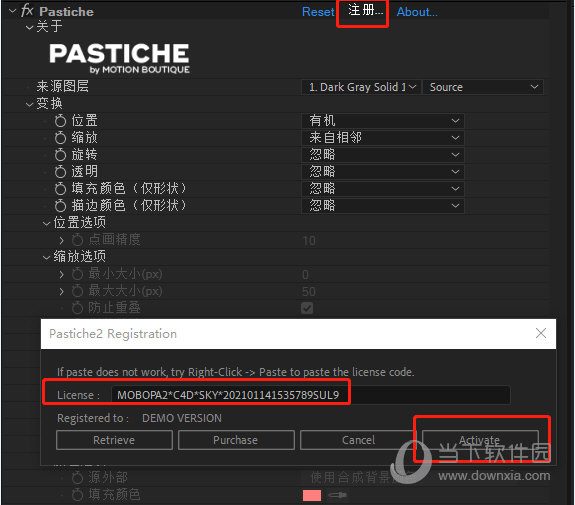Click the 缩放 stopwatch icon
575x505 pixels.
[61, 138]
